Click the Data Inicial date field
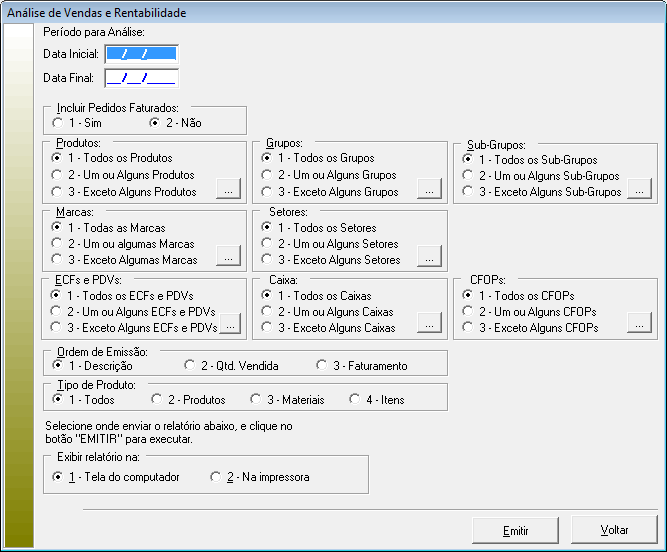Image resolution: width=667 pixels, height=552 pixels. pyautogui.click(x=140, y=54)
